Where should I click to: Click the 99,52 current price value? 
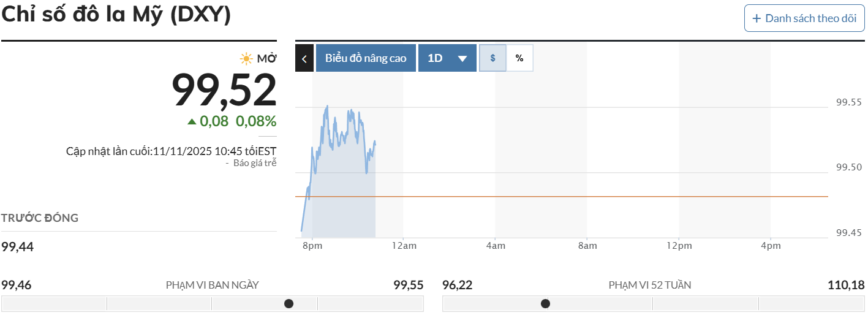pyautogui.click(x=224, y=90)
